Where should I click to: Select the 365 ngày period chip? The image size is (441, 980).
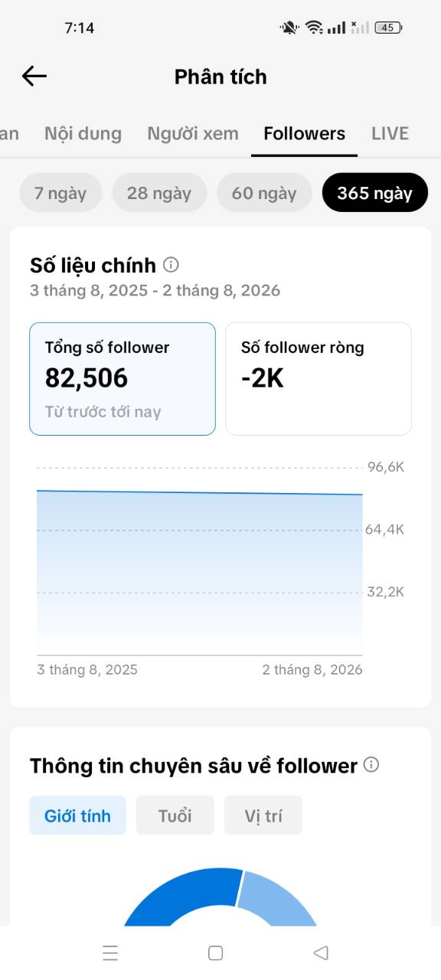375,193
